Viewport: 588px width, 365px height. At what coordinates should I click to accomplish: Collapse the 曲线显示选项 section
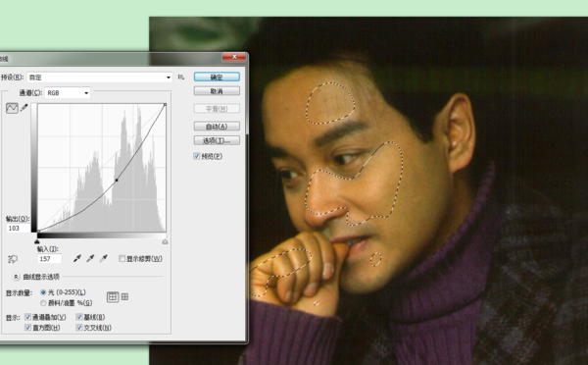[16, 277]
